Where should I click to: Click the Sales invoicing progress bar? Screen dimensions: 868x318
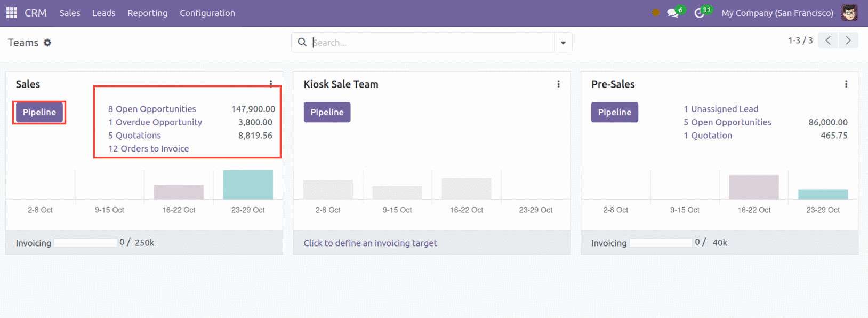(x=85, y=243)
